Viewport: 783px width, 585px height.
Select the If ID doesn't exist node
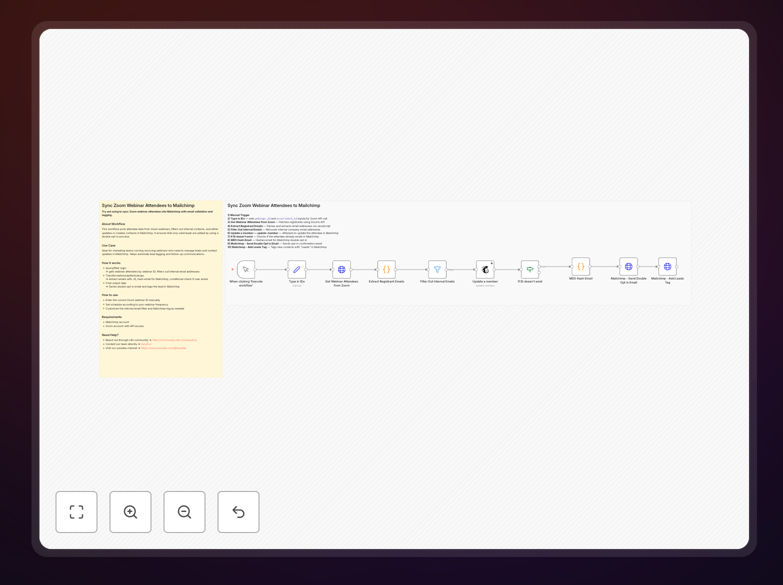click(530, 269)
